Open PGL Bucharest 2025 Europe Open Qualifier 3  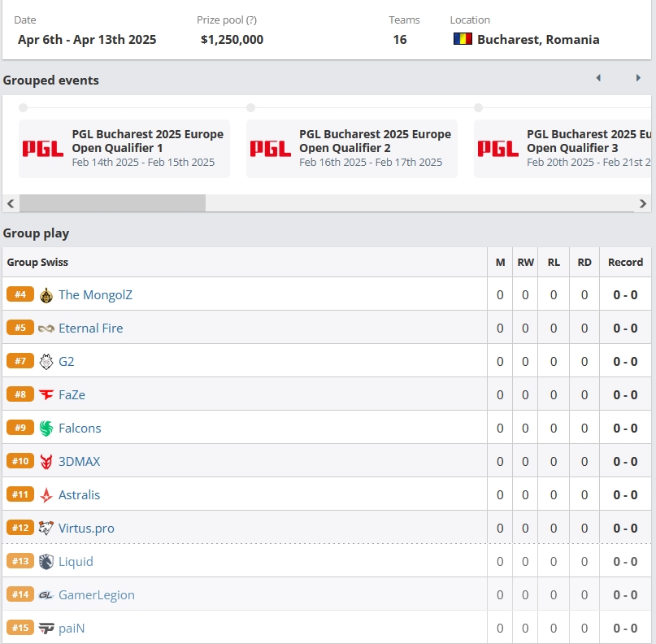pos(563,149)
